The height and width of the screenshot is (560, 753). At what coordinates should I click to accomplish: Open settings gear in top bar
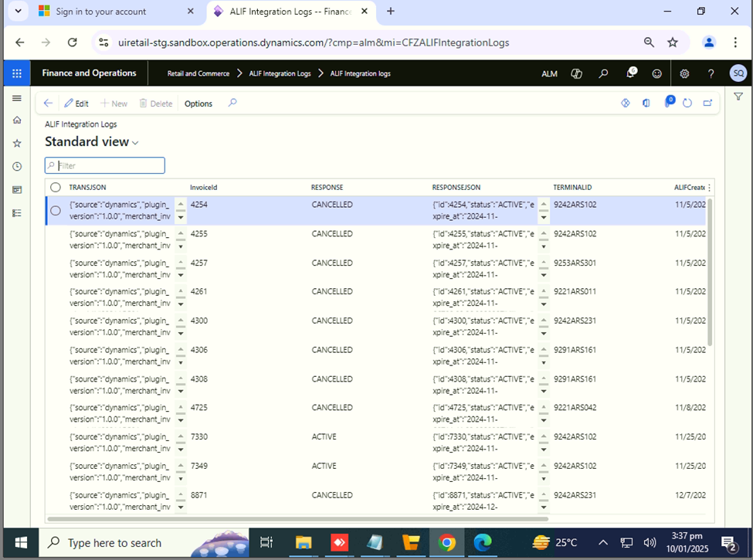(x=684, y=73)
